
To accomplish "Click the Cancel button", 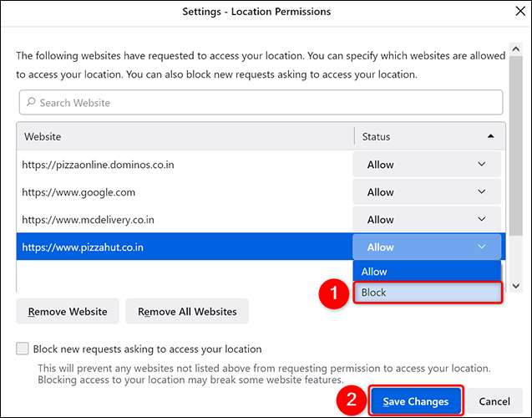I will point(495,401).
